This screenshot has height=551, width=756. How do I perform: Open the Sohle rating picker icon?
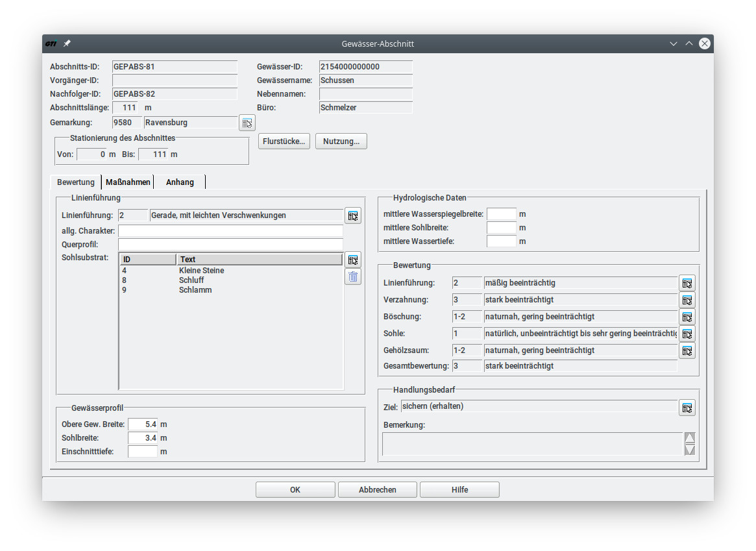point(687,334)
